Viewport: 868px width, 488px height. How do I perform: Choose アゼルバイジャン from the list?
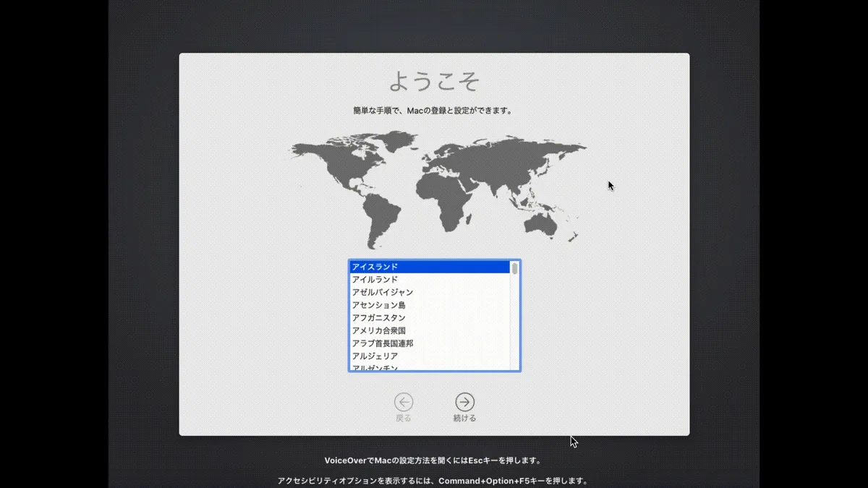(x=430, y=292)
